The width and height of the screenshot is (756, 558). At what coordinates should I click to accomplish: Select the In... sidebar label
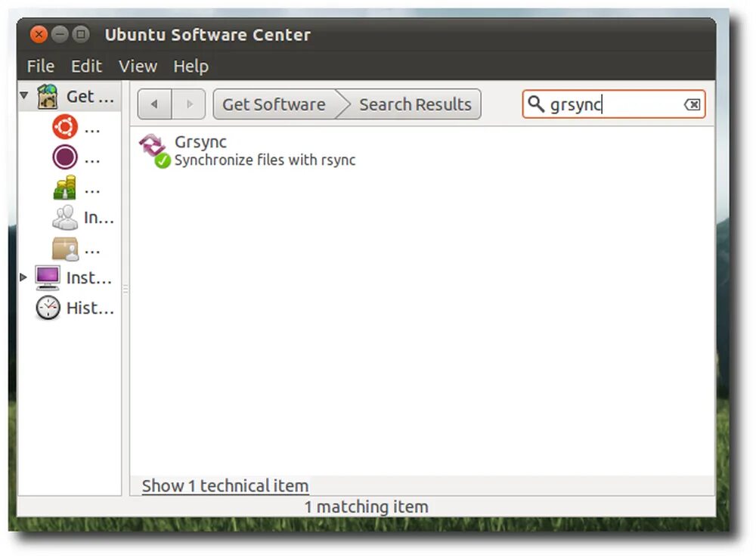99,218
